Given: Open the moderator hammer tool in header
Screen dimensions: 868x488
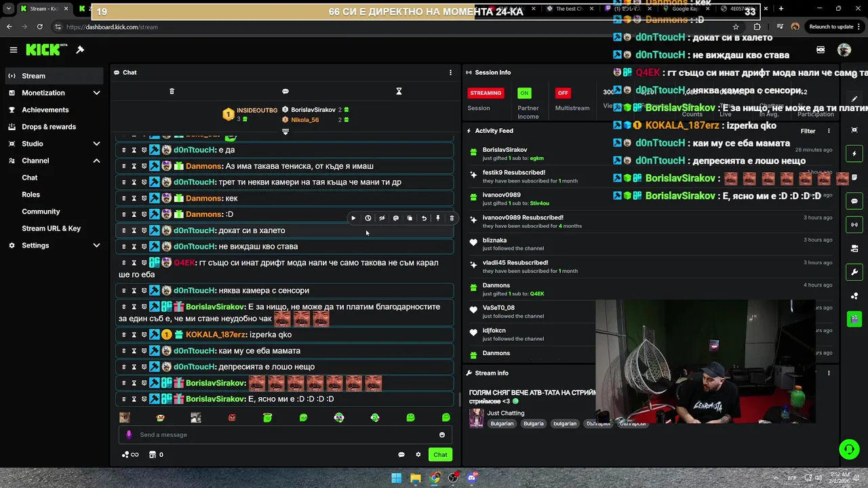Looking at the screenshot, I should pyautogui.click(x=80, y=49).
